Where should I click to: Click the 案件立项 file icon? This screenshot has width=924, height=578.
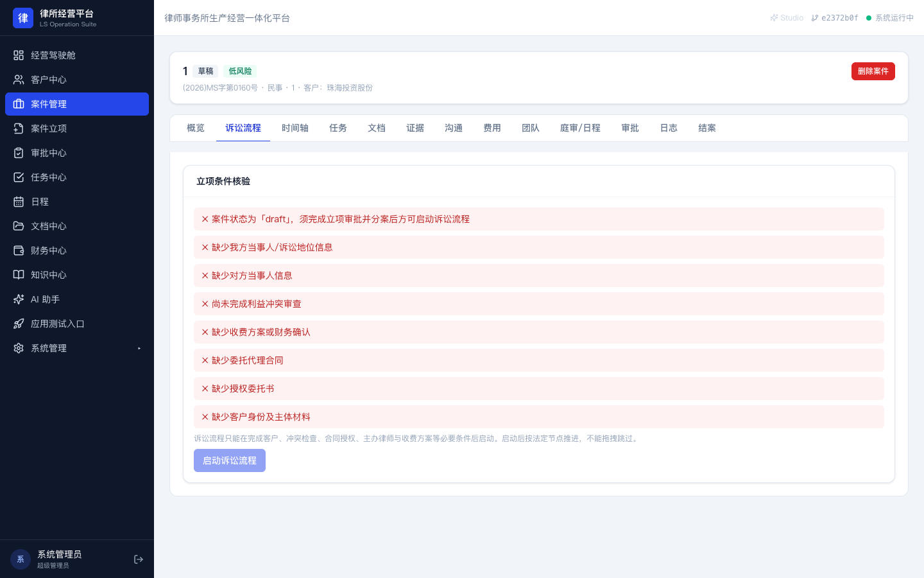pyautogui.click(x=19, y=128)
